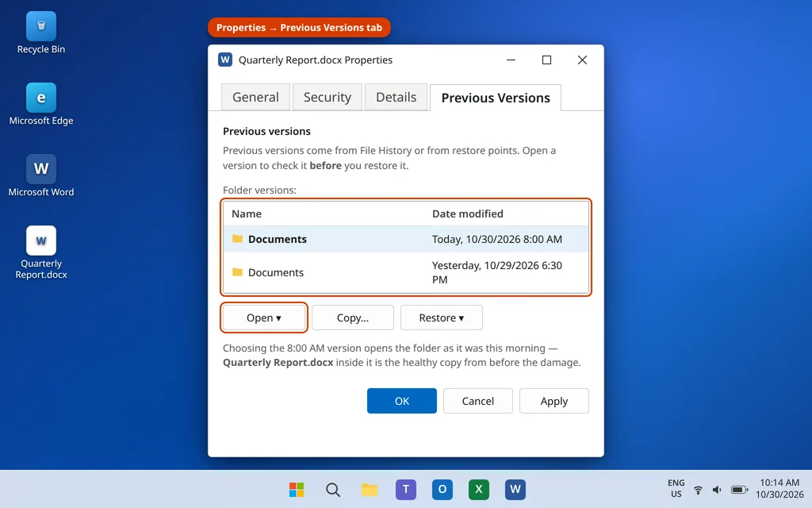
Task: Click folder icon of 8:00 AM Documents version
Action: point(237,238)
